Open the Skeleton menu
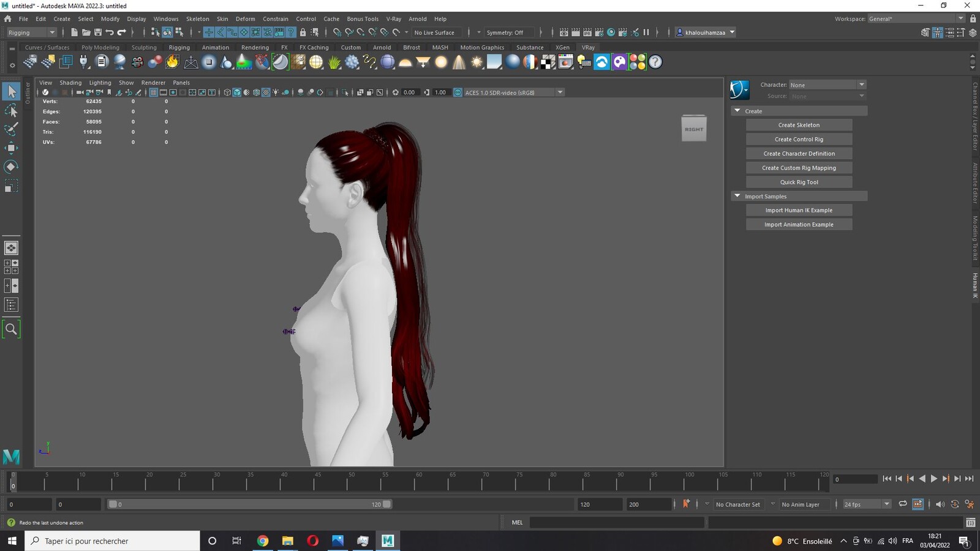Screen dimensions: 980x551 (197, 19)
